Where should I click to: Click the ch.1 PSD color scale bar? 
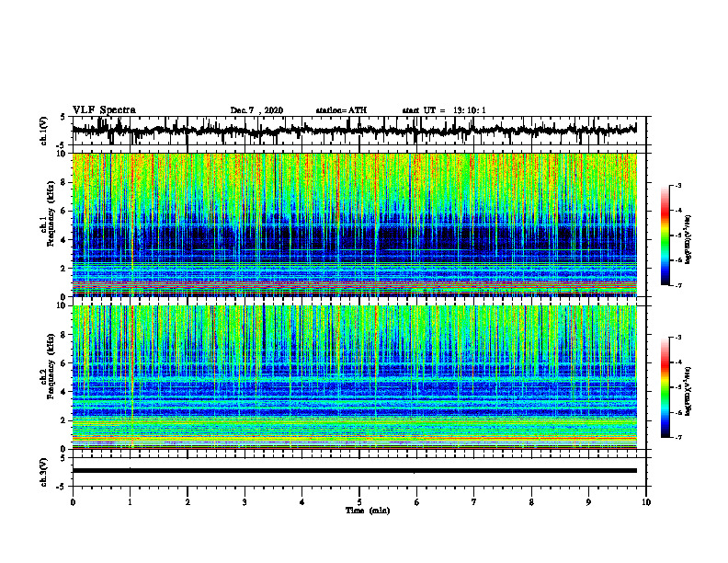pyautogui.click(x=665, y=236)
